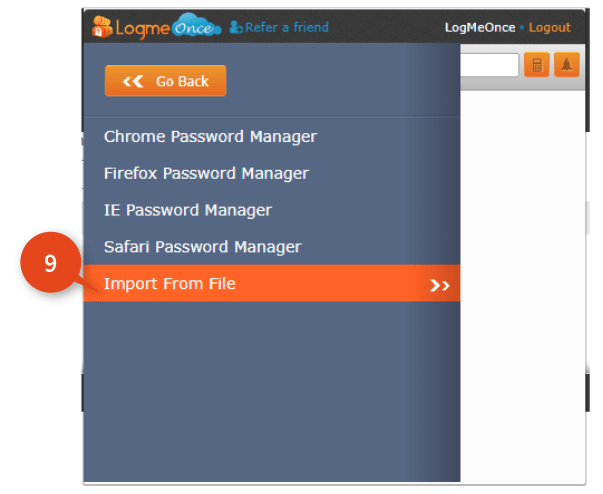
Task: Choose Safari Password Manager option
Action: [203, 247]
